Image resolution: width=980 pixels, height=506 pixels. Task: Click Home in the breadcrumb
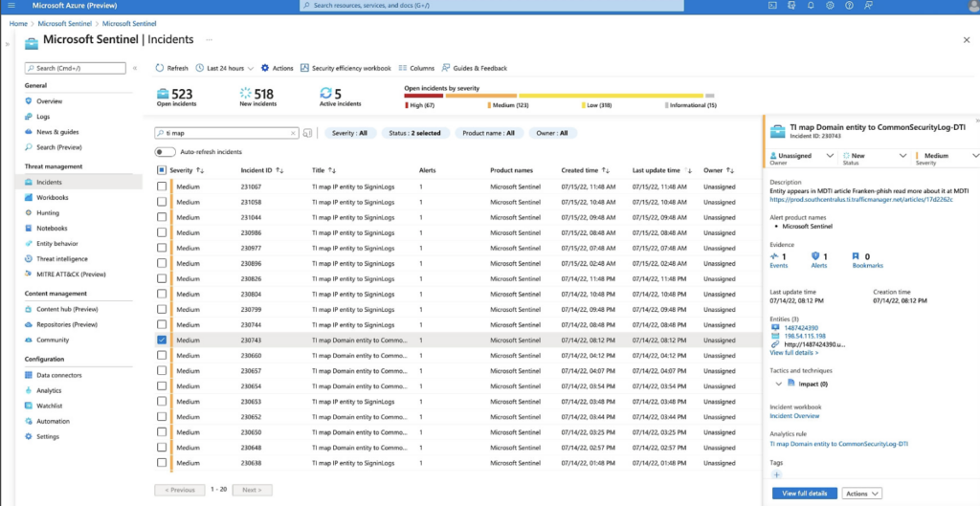click(18, 24)
